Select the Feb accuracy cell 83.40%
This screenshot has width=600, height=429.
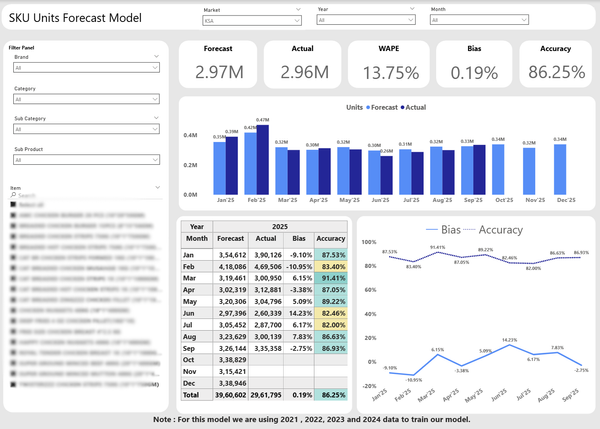click(x=331, y=266)
